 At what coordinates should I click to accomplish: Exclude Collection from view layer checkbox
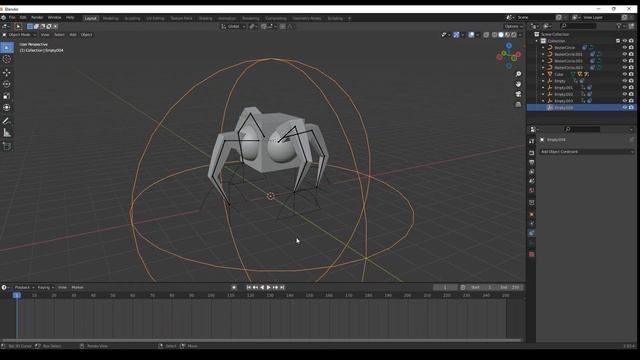coord(618,41)
